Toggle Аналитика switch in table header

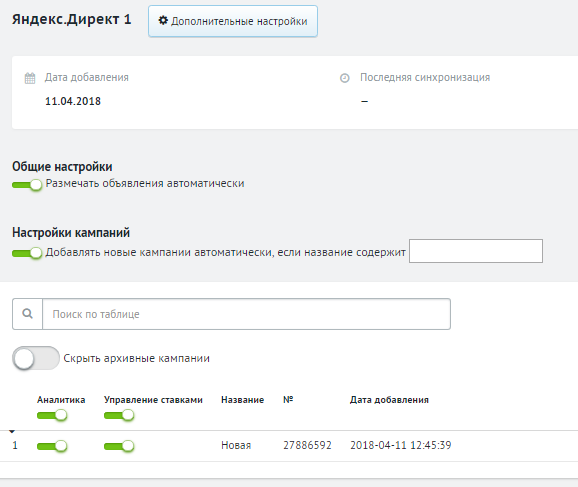pos(52,415)
